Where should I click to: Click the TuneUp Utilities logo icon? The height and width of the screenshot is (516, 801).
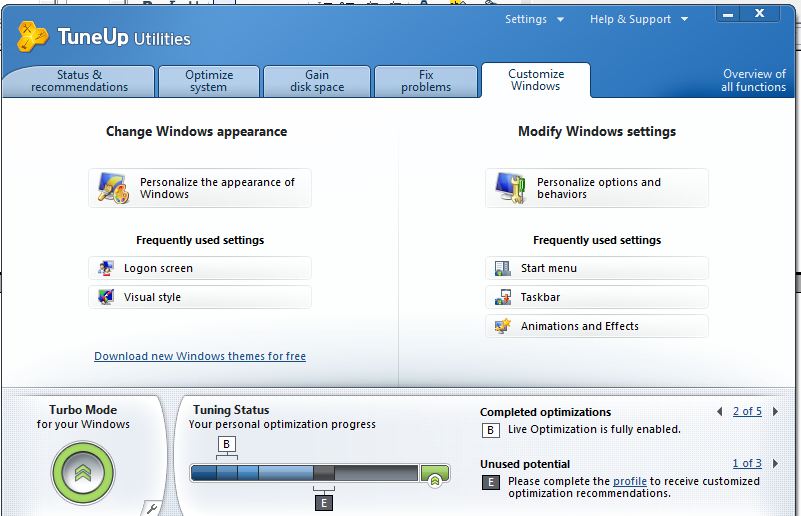pos(34,37)
